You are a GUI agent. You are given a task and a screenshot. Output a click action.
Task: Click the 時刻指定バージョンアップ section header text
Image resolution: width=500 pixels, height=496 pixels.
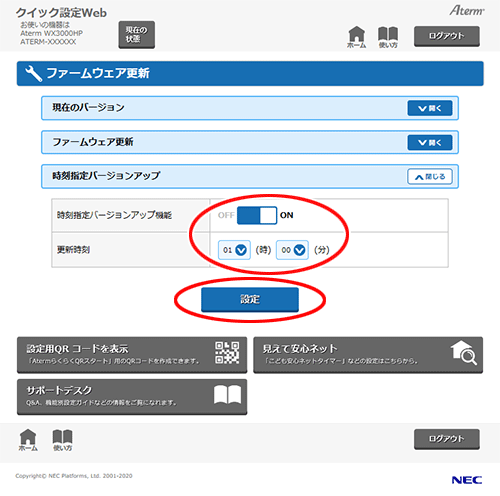click(106, 175)
